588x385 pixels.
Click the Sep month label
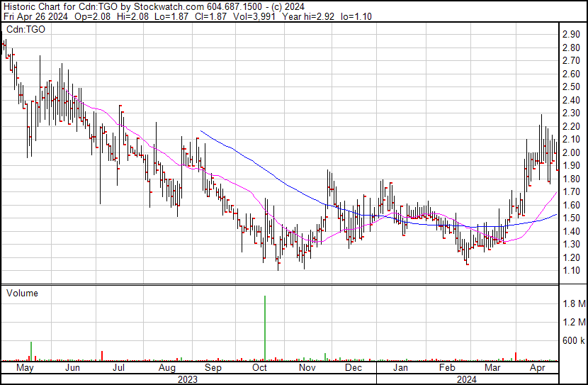tap(213, 368)
